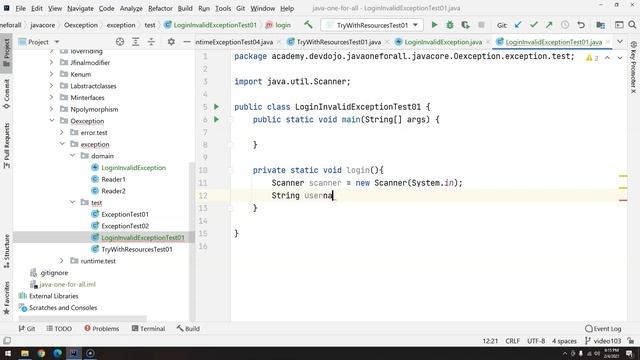Open the Build tool window
Screen dimensions: 640x360
pos(188,329)
